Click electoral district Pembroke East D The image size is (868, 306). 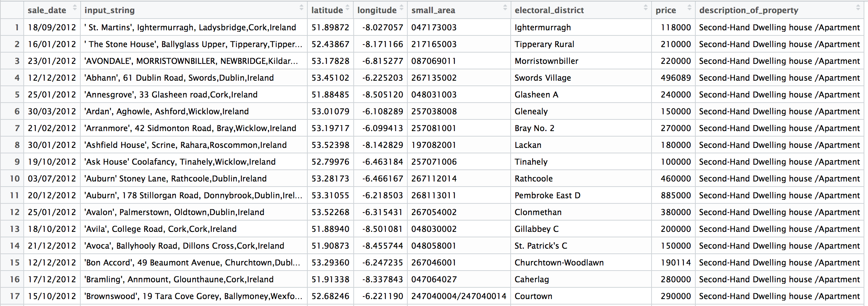pos(548,195)
